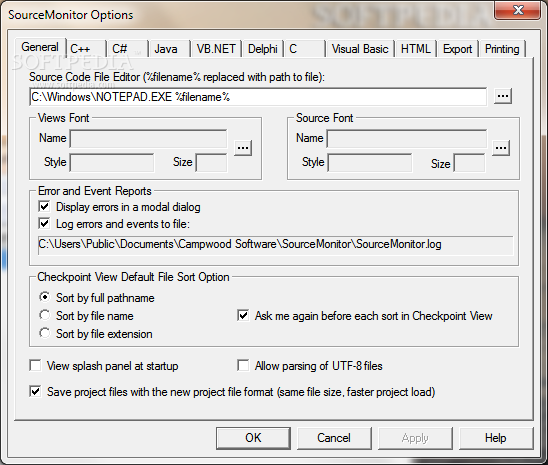Click the Source Code File Editor path field
The image size is (548, 465).
click(x=258, y=97)
